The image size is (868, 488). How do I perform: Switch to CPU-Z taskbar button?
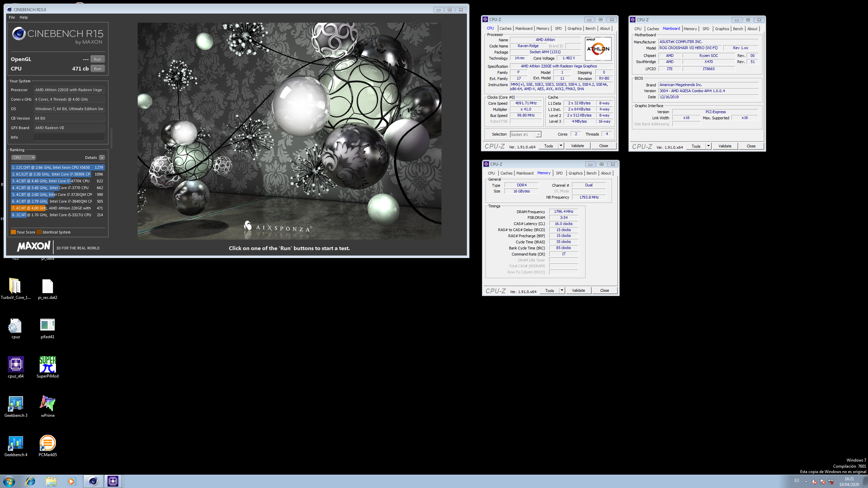(x=113, y=481)
